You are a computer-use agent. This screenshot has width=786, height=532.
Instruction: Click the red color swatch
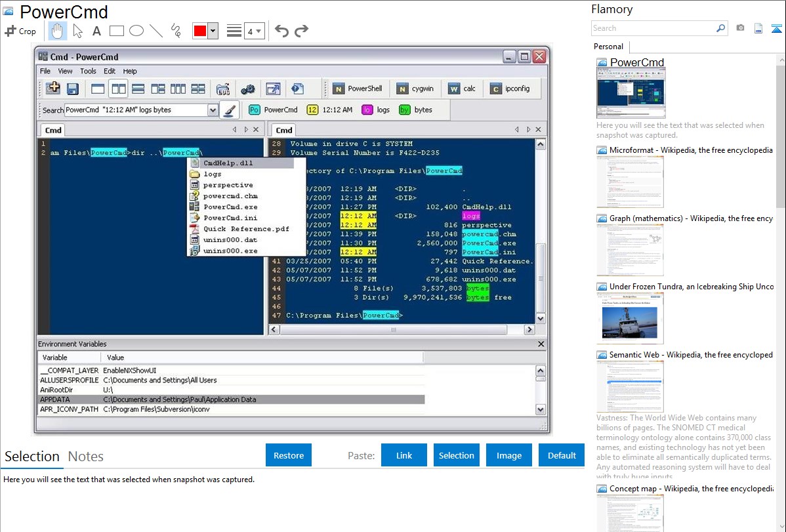point(199,31)
